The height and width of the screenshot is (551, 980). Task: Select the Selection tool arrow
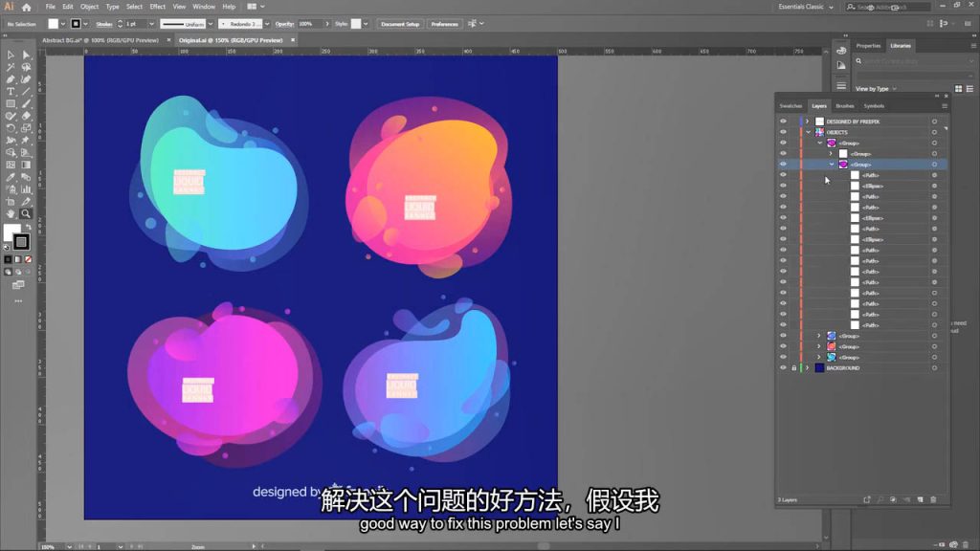[x=11, y=55]
